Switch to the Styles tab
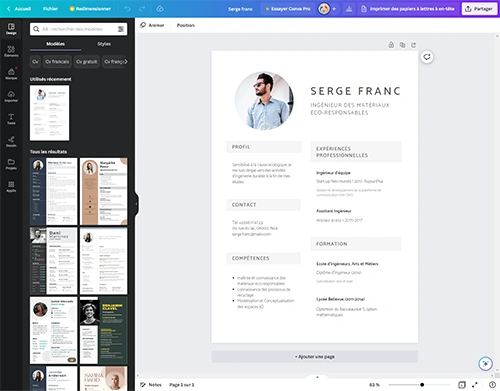The width and height of the screenshot is (500, 391). [104, 44]
